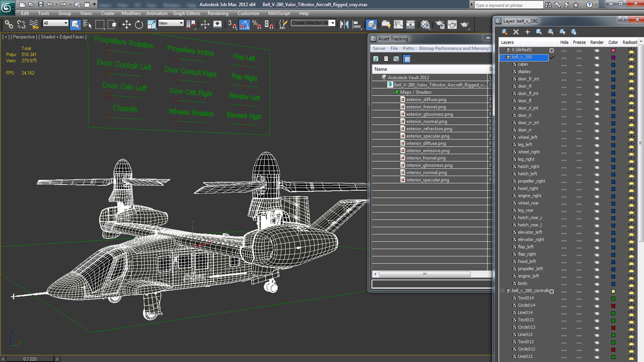
Task: Open selection filter dropdown showing All
Action: (55, 23)
